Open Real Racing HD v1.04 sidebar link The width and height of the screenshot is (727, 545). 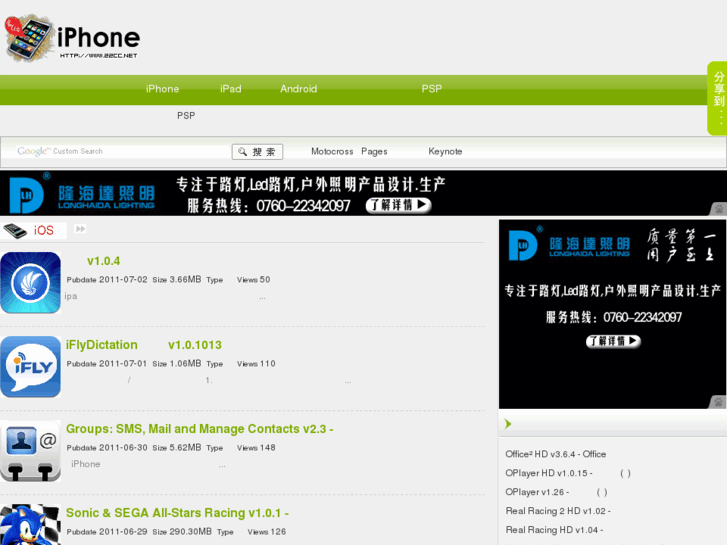(554, 530)
